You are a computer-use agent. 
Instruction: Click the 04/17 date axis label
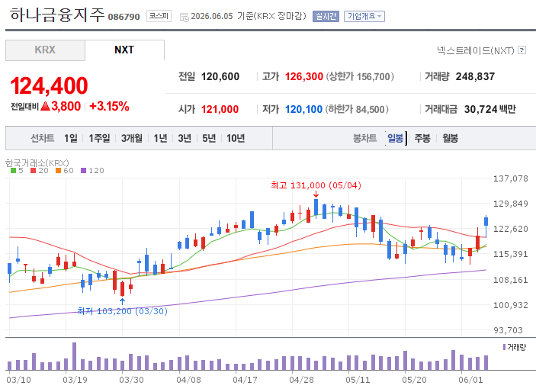[x=245, y=380]
